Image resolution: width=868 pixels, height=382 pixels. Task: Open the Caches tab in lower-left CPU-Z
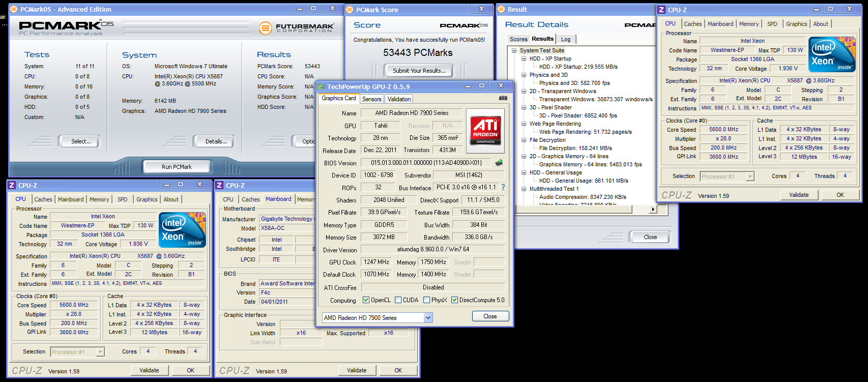click(43, 199)
